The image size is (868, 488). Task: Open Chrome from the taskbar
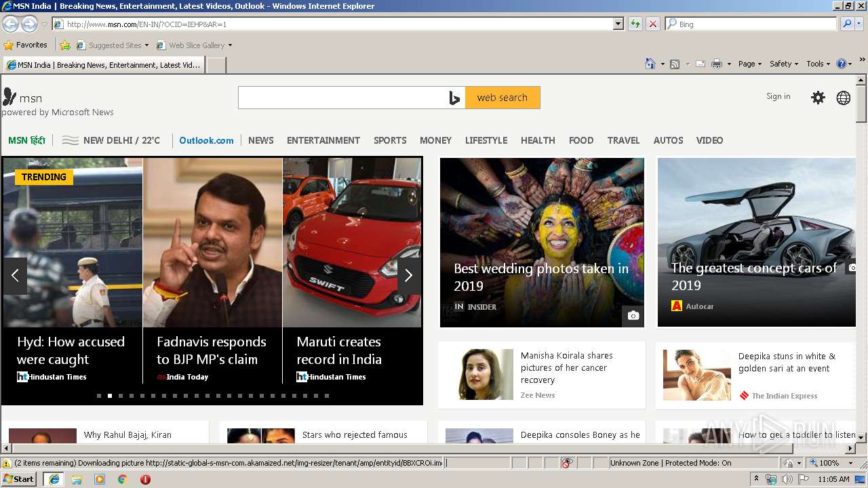coord(123,479)
